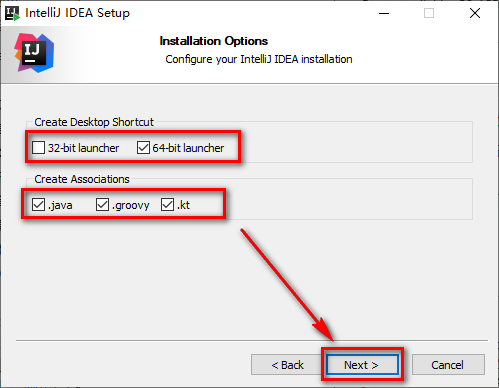Select the Create Associations group label

pos(82,179)
